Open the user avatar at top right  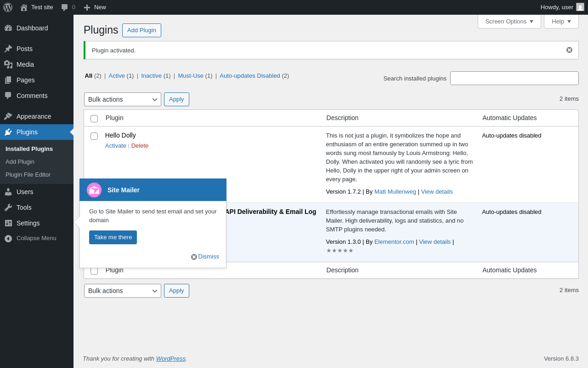tap(580, 7)
